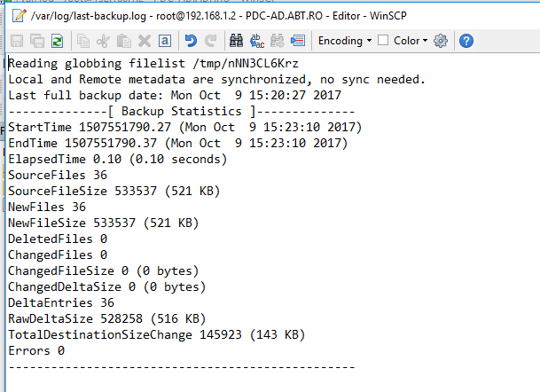This screenshot has width=540, height=392.
Task: Open the Replace text icon
Action: coord(257,41)
